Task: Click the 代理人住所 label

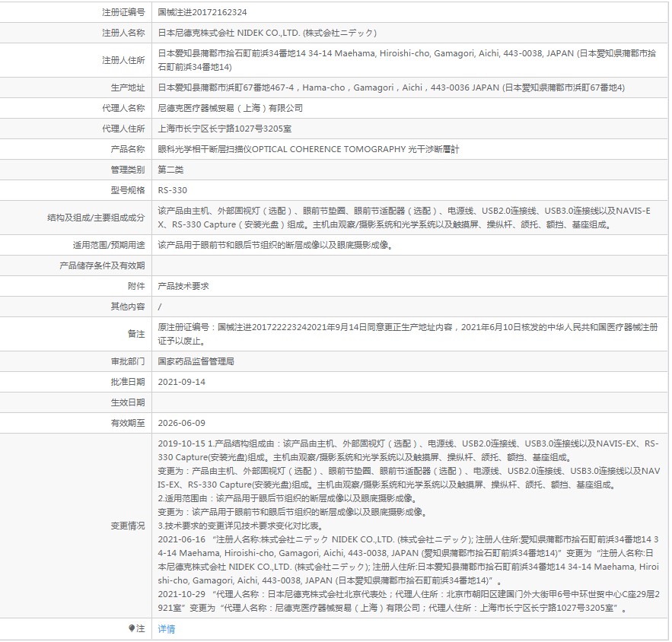Action: click(123, 129)
